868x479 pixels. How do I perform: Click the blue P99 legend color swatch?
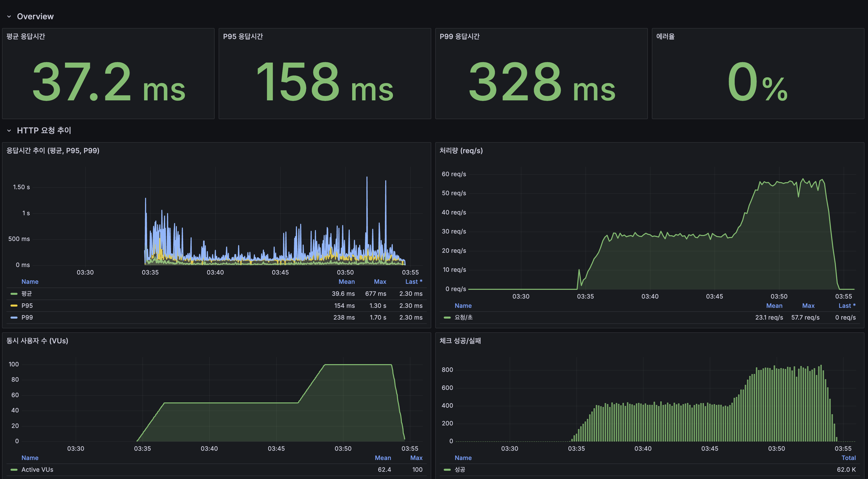[14, 318]
